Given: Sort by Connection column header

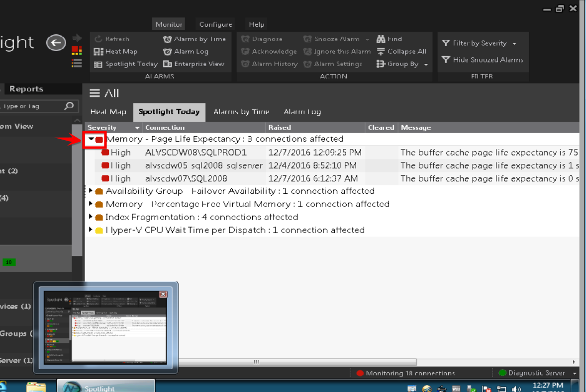Looking at the screenshot, I should pos(203,127).
